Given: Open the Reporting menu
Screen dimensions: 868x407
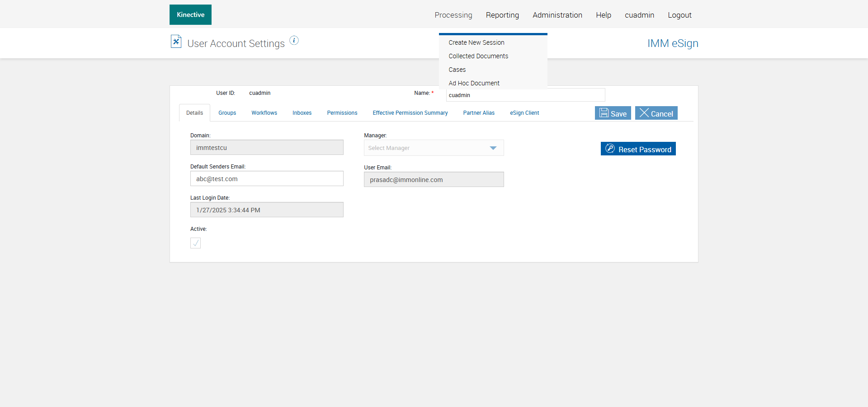Looking at the screenshot, I should 502,15.
